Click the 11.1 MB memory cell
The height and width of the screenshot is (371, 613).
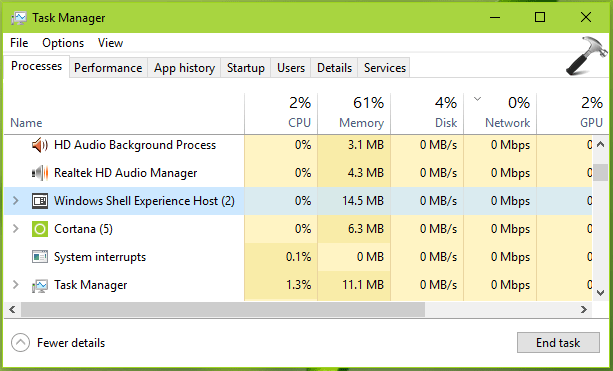pos(354,285)
